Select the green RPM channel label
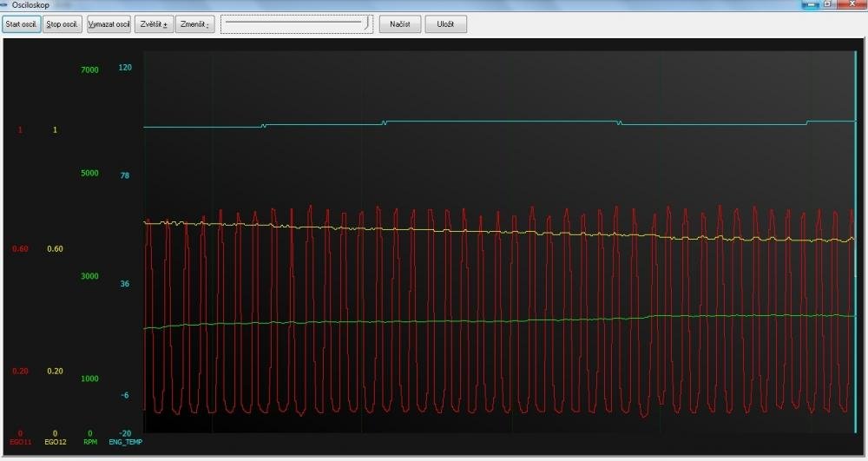868x461 pixels. [89, 442]
